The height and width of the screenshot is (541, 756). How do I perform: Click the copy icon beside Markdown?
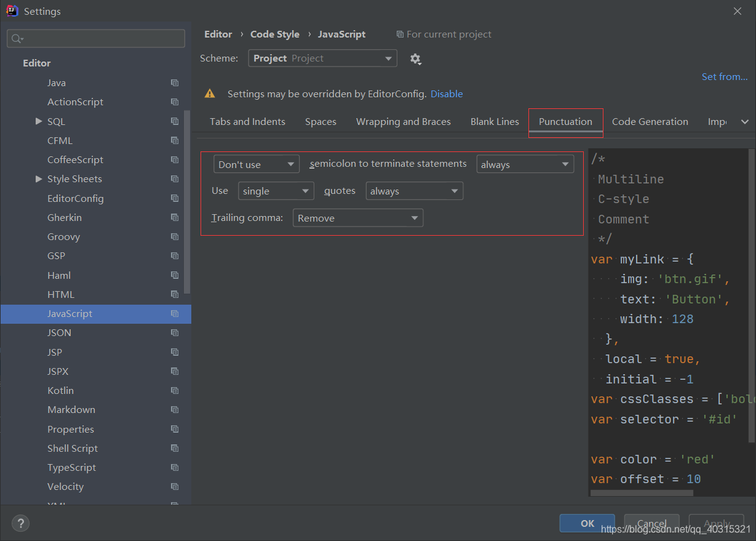pyautogui.click(x=175, y=409)
